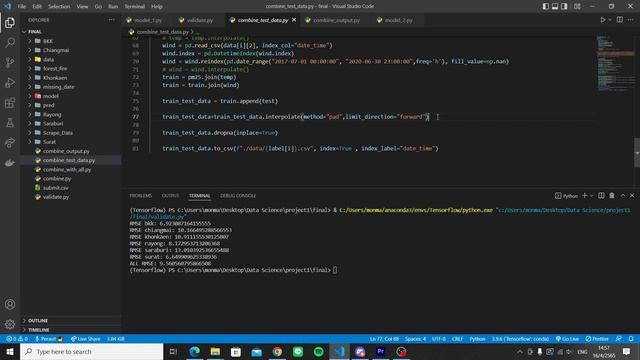Open Microsoft Edge from taskbar
Screen dimensions: 640x360
tap(194, 351)
